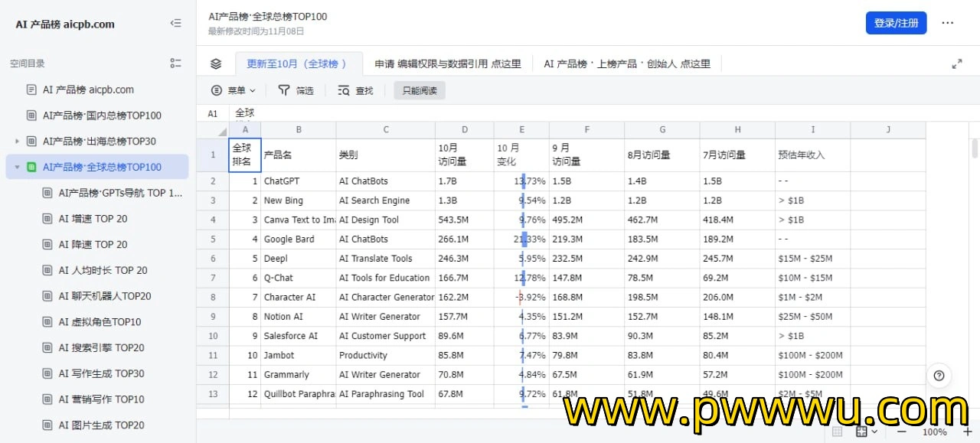Select the 预估年收入 header cell
Screen dimensions: 980x443
[812, 155]
